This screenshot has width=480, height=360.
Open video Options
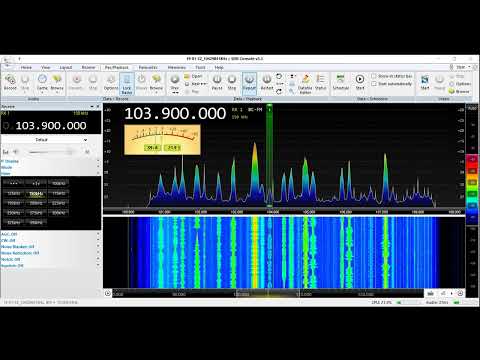[460, 84]
